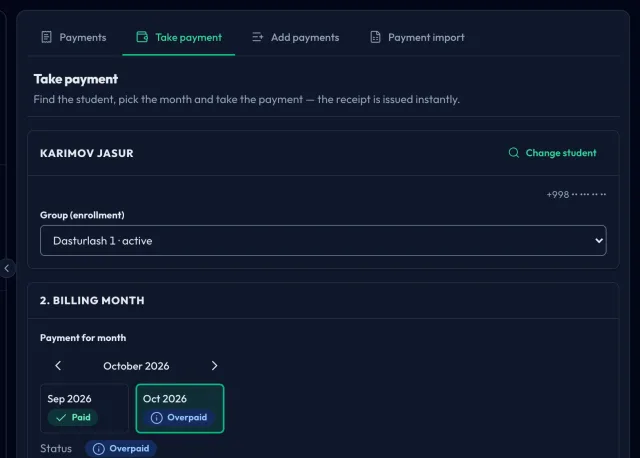This screenshot has width=640, height=458.
Task: Open the Payments tab
Action: point(74,38)
